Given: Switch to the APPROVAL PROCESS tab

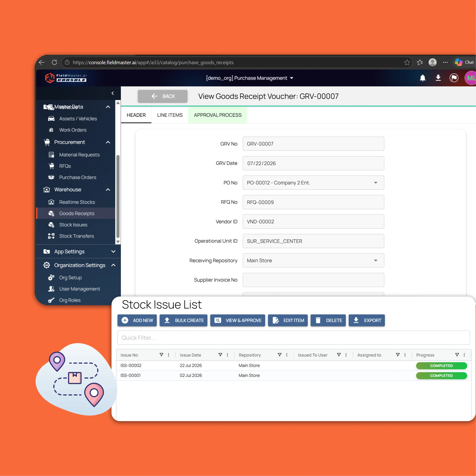Looking at the screenshot, I should click(218, 115).
